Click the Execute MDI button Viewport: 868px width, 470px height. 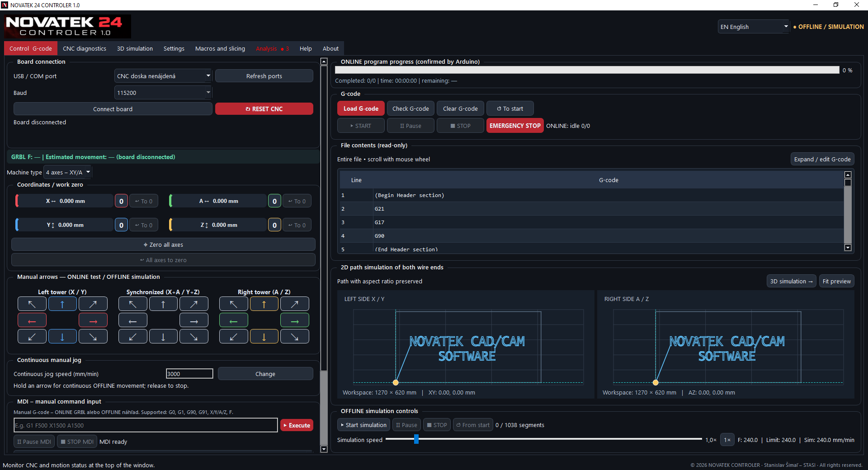click(x=297, y=425)
